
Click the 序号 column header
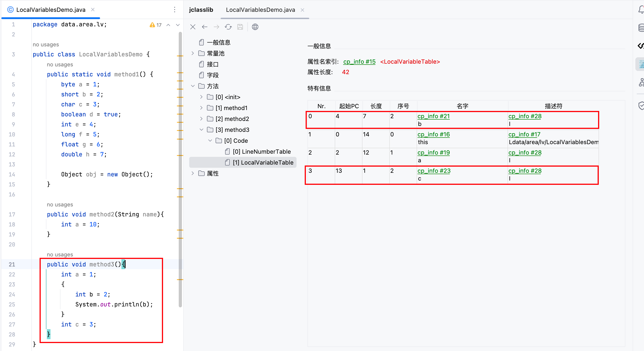[x=403, y=106]
